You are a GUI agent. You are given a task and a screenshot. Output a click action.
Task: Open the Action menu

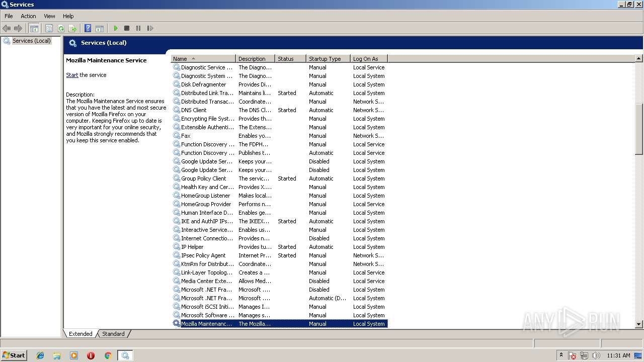click(28, 16)
